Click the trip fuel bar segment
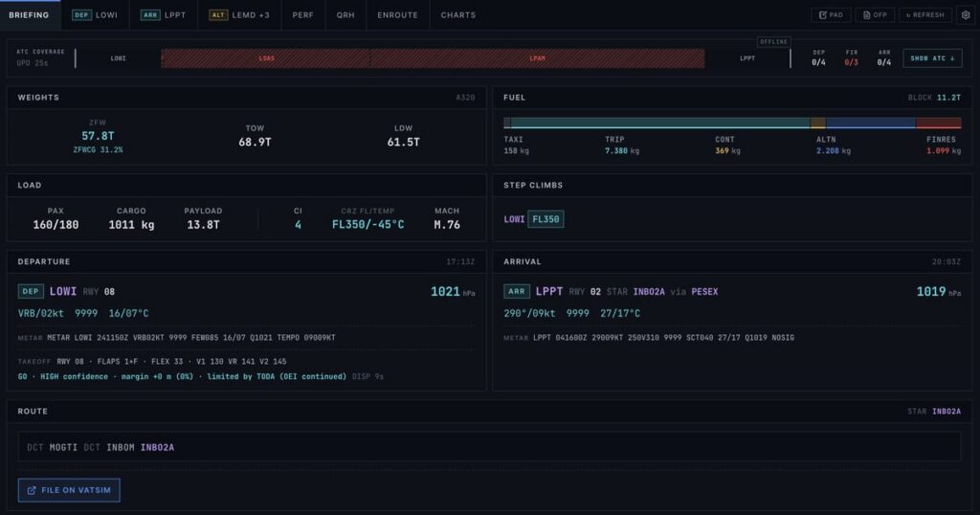Image resolution: width=980 pixels, height=515 pixels. pyautogui.click(x=660, y=123)
